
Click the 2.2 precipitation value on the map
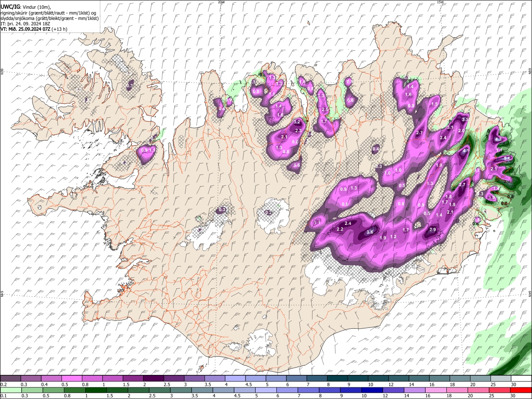coord(340,229)
